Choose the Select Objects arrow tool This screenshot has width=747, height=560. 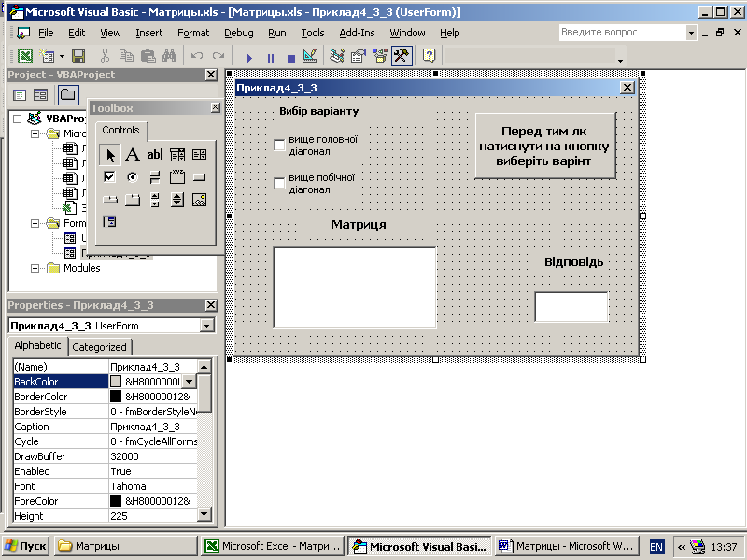[x=110, y=155]
